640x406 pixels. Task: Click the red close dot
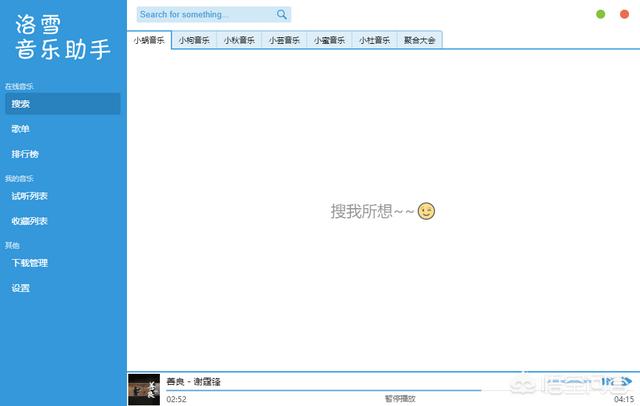click(624, 15)
